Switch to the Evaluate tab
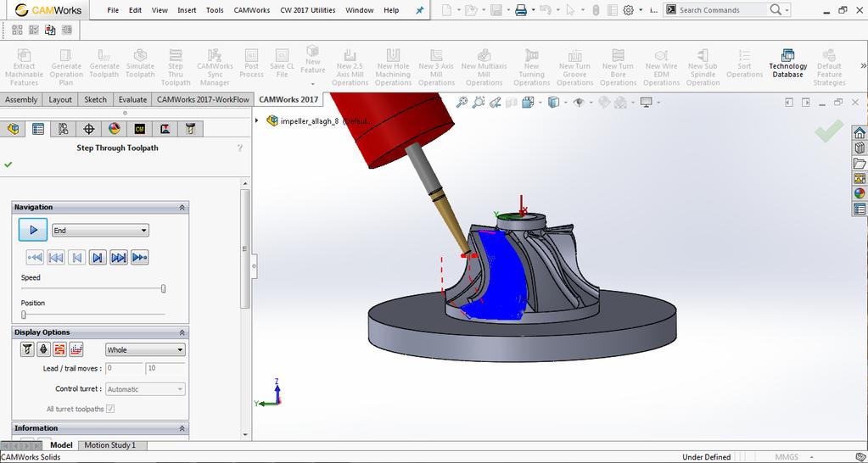The width and height of the screenshot is (868, 463). (133, 99)
